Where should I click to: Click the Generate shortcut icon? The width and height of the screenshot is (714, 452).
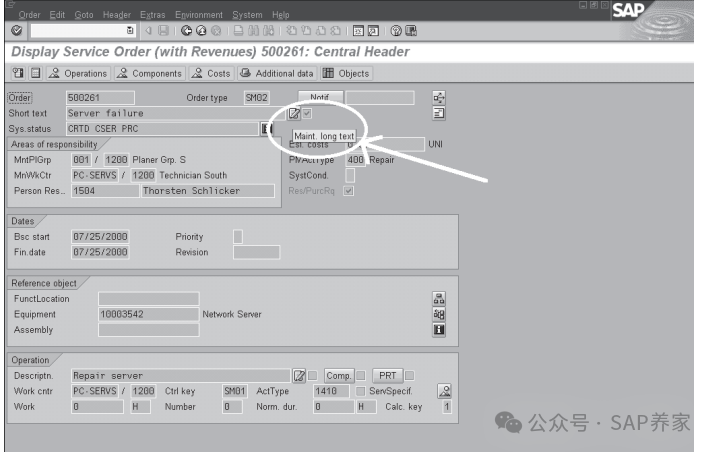[x=373, y=30]
